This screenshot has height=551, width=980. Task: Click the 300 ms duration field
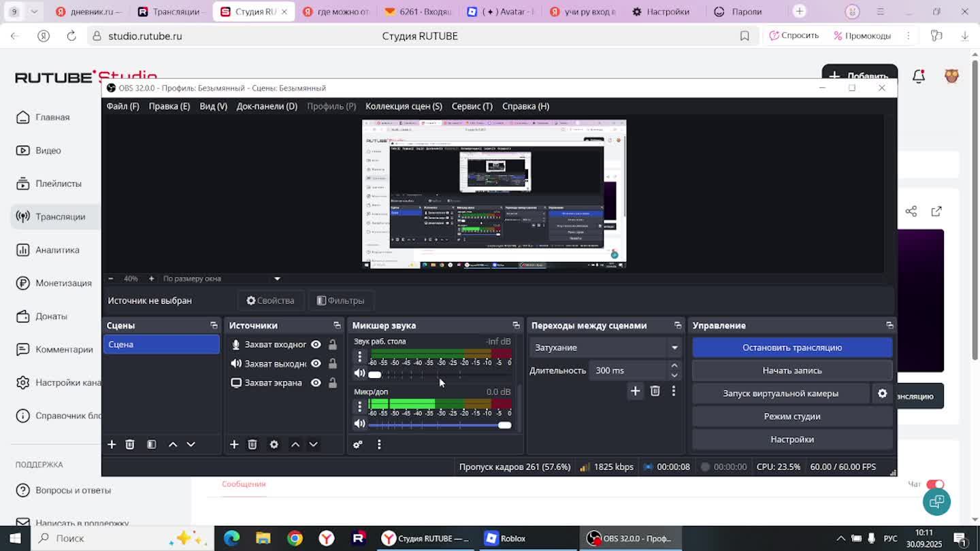click(x=630, y=371)
